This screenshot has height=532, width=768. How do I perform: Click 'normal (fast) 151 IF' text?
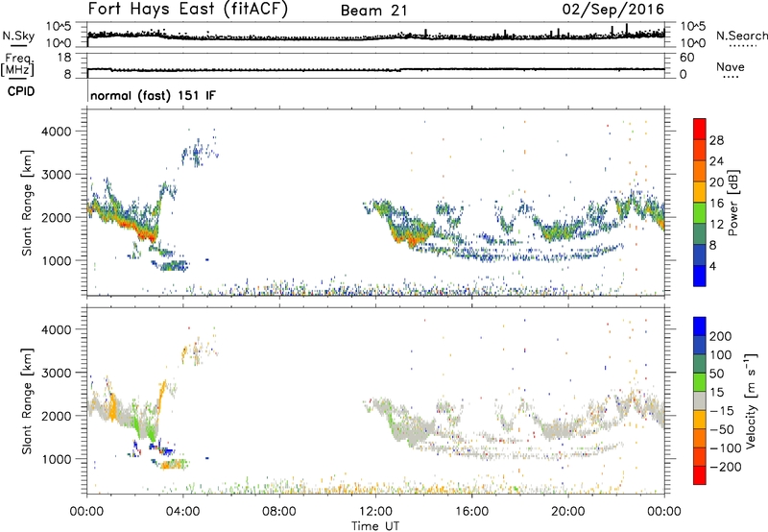click(x=153, y=95)
